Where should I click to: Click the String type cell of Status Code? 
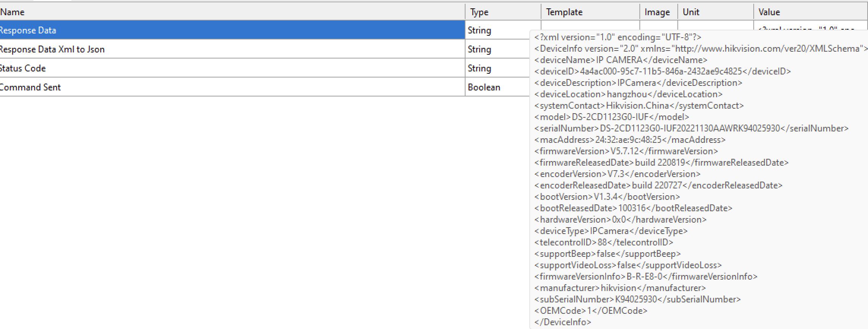[x=480, y=68]
